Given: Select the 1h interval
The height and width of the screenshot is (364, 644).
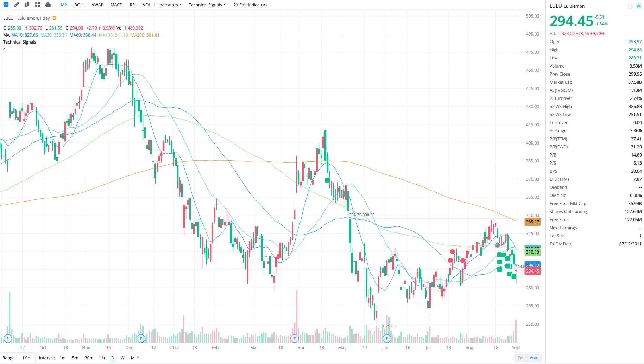Looking at the screenshot, I should 102,358.
